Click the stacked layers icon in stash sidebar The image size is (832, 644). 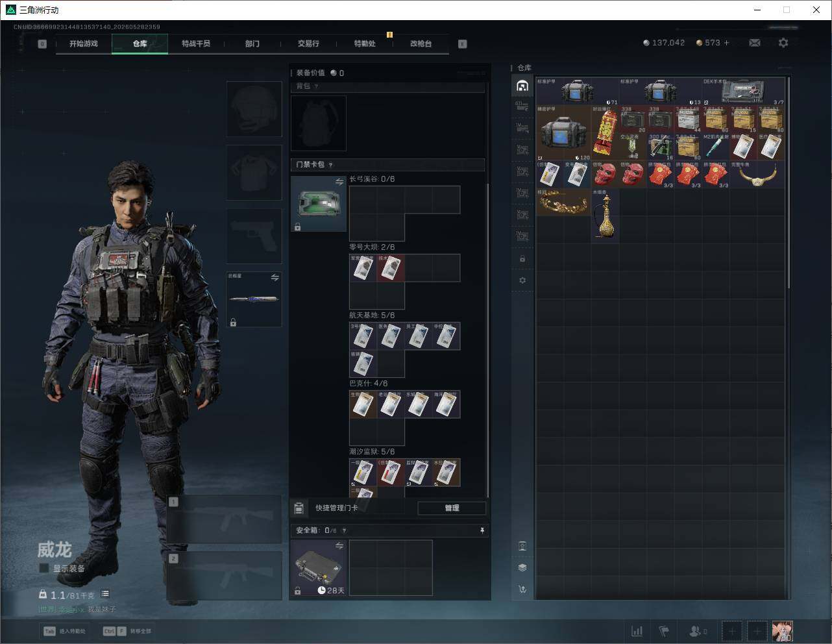coord(522,567)
